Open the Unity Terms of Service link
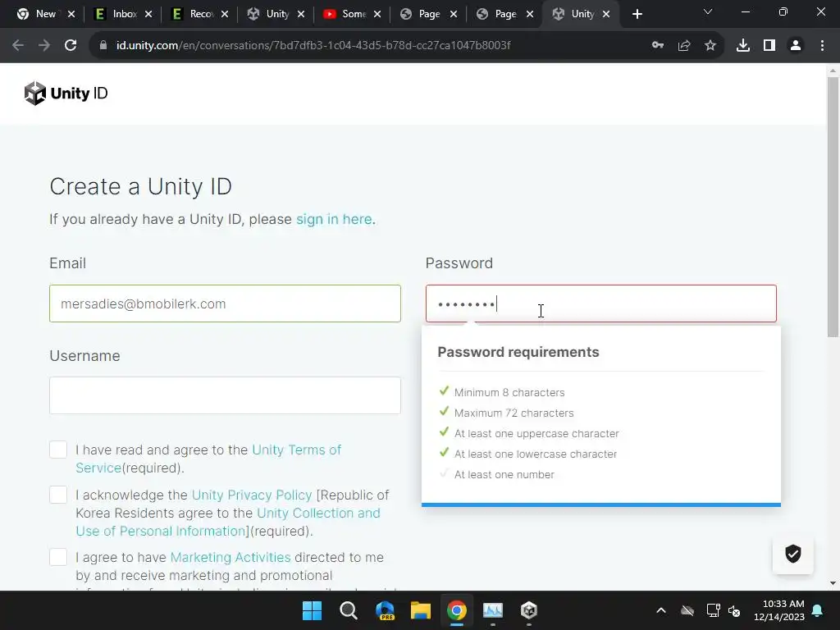The width and height of the screenshot is (840, 630). [x=208, y=459]
